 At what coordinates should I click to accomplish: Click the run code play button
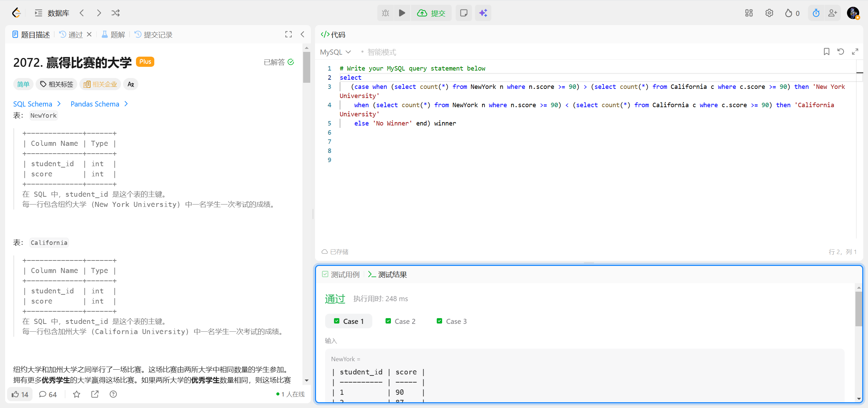click(402, 13)
